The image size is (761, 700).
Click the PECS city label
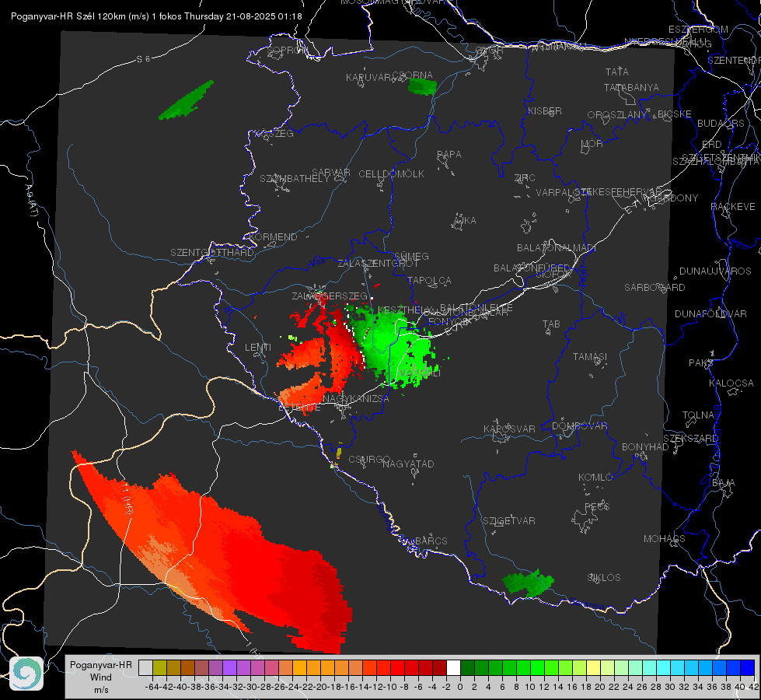(596, 506)
